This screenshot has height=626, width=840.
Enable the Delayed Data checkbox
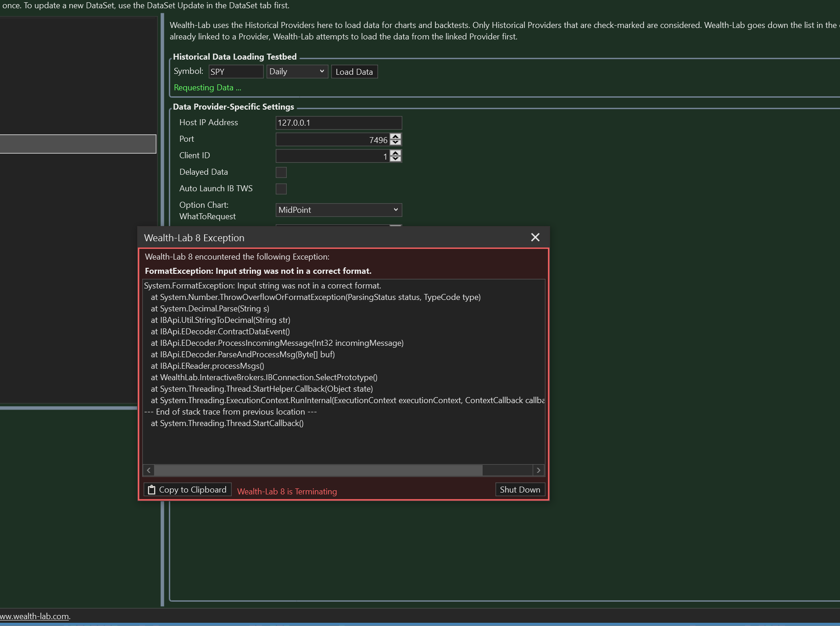coord(281,172)
